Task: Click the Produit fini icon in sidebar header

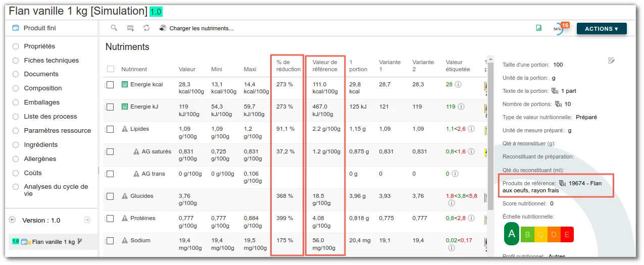Action: (x=16, y=28)
